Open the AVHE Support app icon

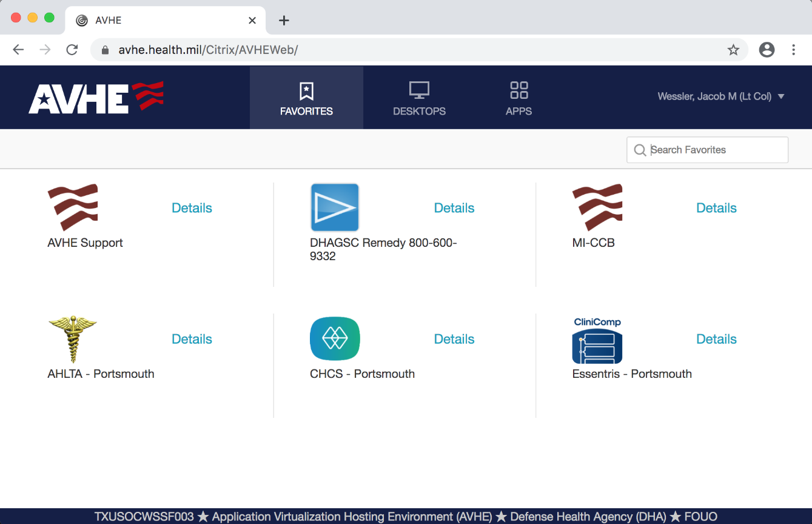[73, 207]
